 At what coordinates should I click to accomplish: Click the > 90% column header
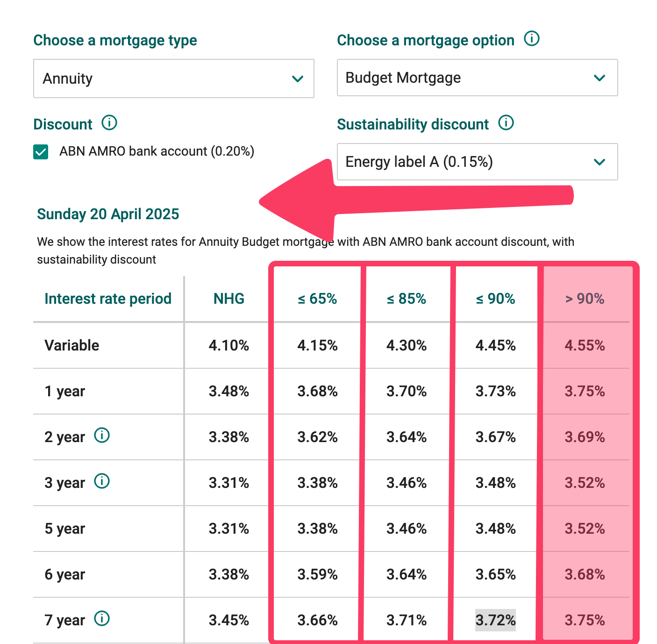(585, 299)
